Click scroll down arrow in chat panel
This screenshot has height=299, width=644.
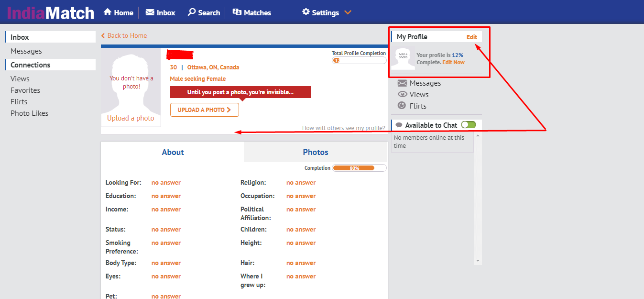click(478, 261)
